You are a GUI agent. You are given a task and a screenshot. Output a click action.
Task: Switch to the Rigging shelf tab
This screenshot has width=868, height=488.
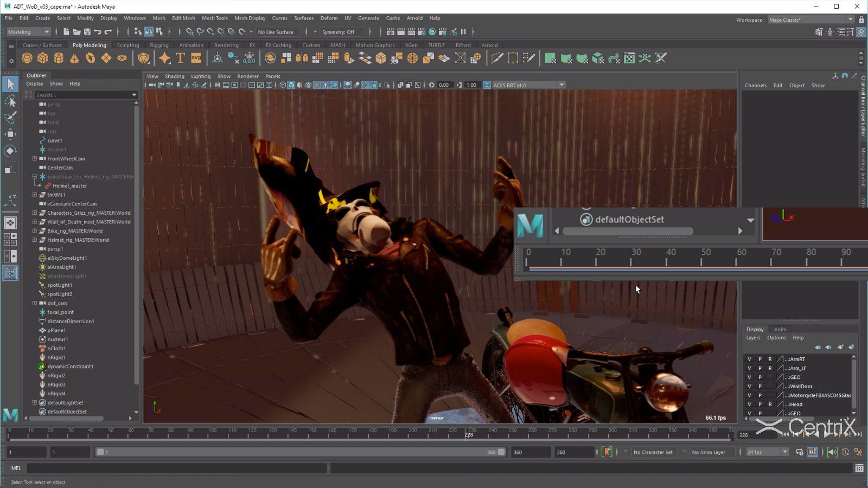[x=159, y=46]
